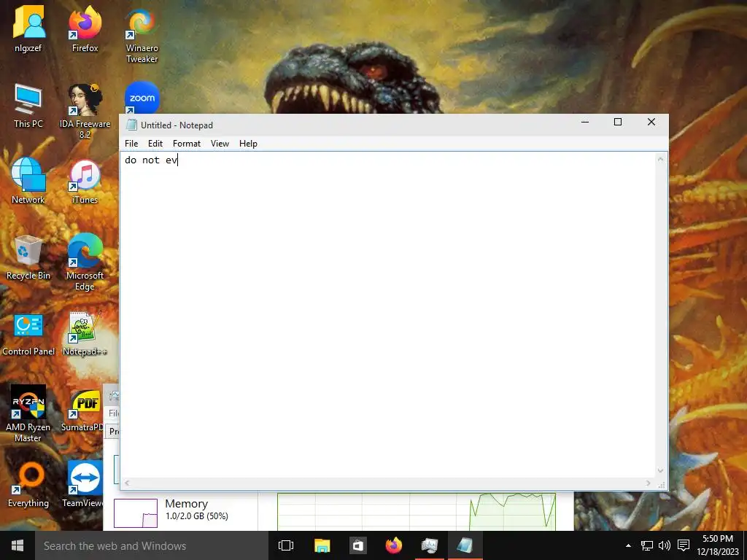Launch Firefox from the desktop shortcut

[85, 28]
